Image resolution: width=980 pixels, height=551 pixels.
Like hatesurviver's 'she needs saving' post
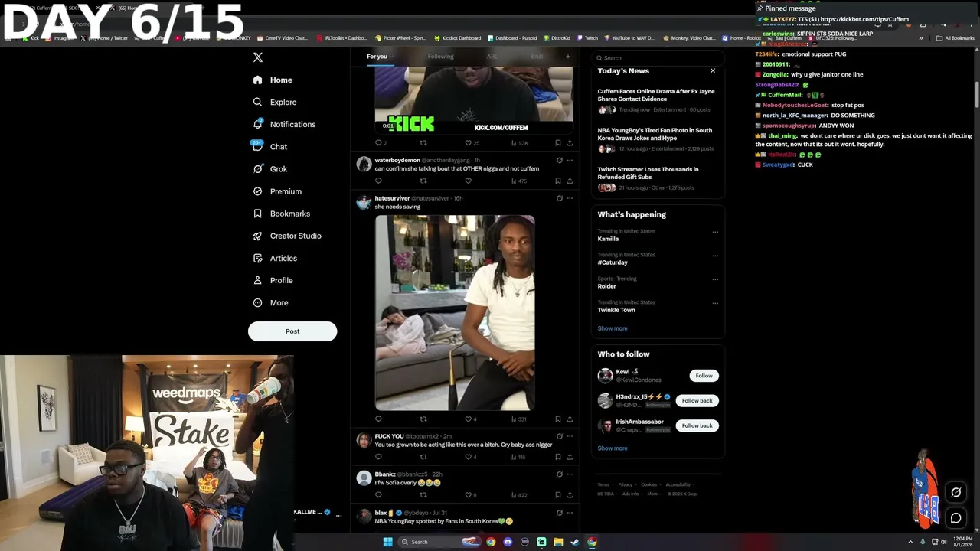(468, 419)
